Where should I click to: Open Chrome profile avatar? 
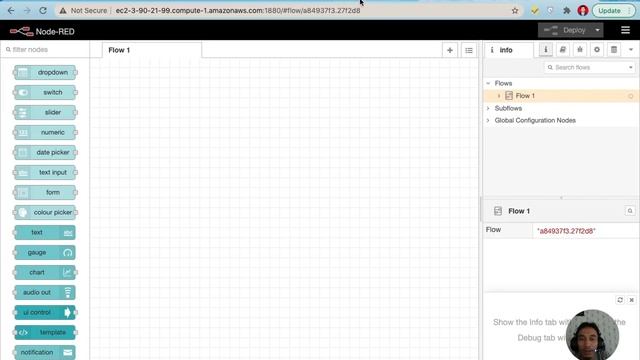click(583, 11)
